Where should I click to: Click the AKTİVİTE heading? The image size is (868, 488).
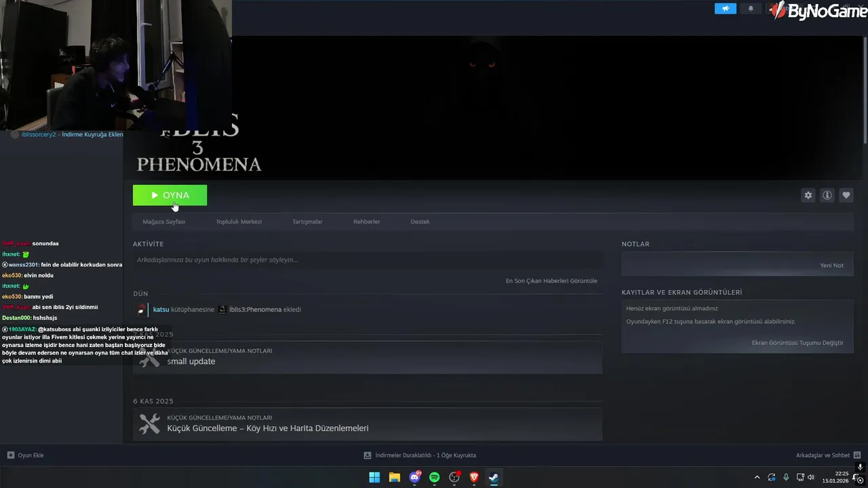[x=149, y=244]
